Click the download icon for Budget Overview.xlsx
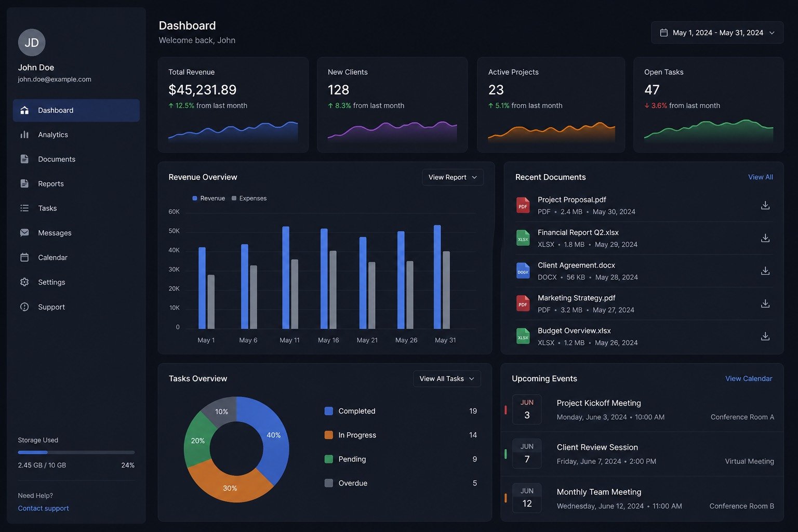798x532 pixels. [x=765, y=336]
